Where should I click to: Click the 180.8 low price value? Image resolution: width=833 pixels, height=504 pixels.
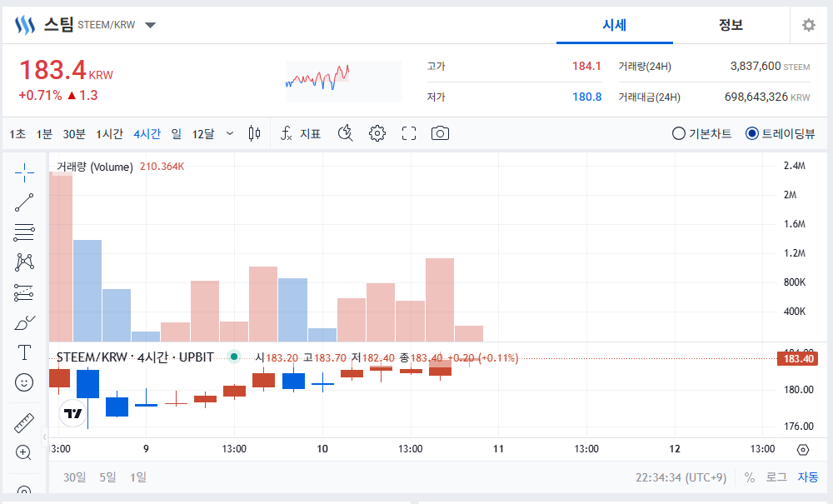[x=586, y=97]
